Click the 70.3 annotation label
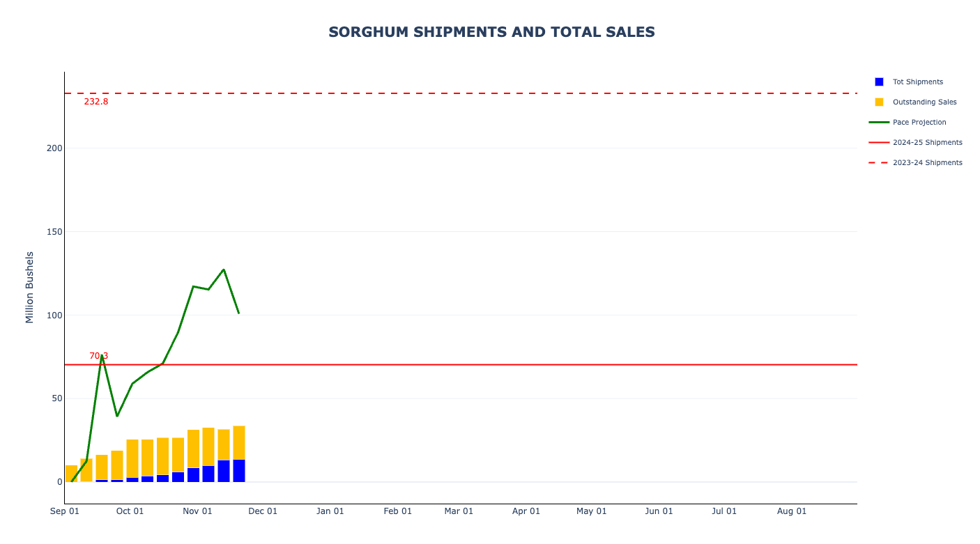980x544 pixels. (98, 356)
